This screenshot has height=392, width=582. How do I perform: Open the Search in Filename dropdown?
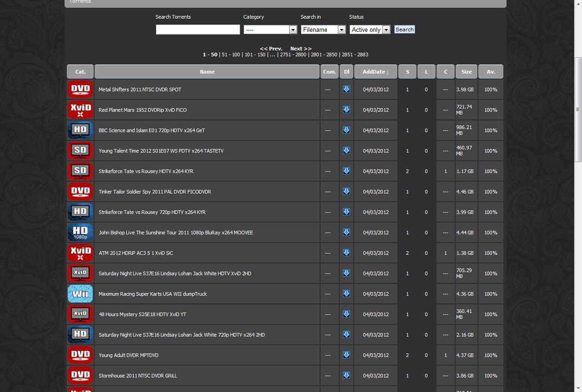(x=323, y=30)
